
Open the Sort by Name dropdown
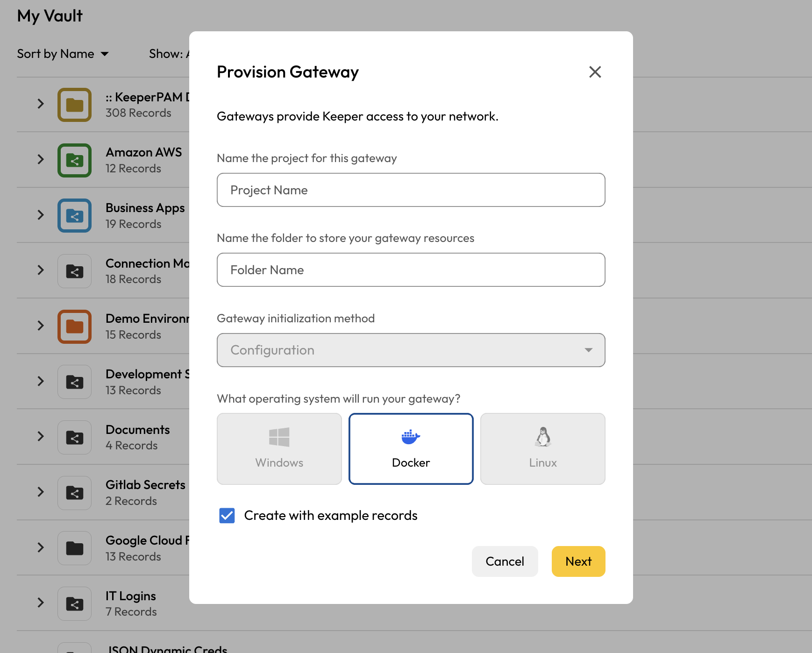(63, 54)
